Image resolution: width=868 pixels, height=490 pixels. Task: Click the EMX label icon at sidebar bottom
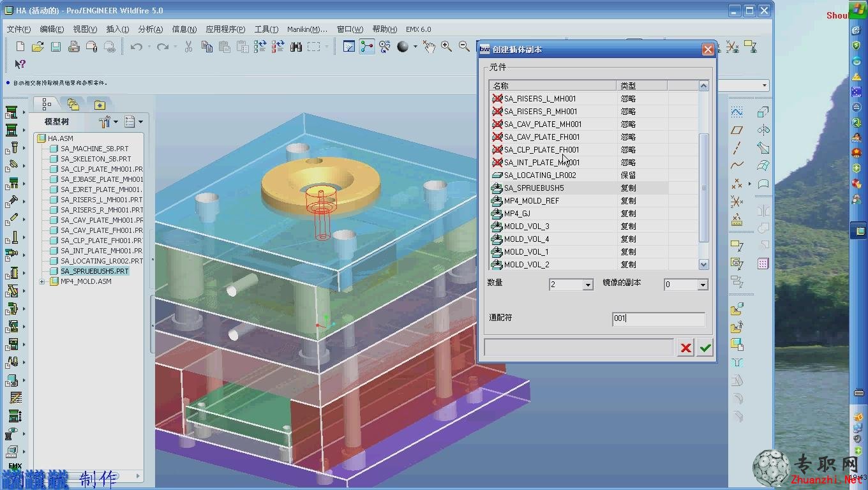pyautogui.click(x=14, y=467)
